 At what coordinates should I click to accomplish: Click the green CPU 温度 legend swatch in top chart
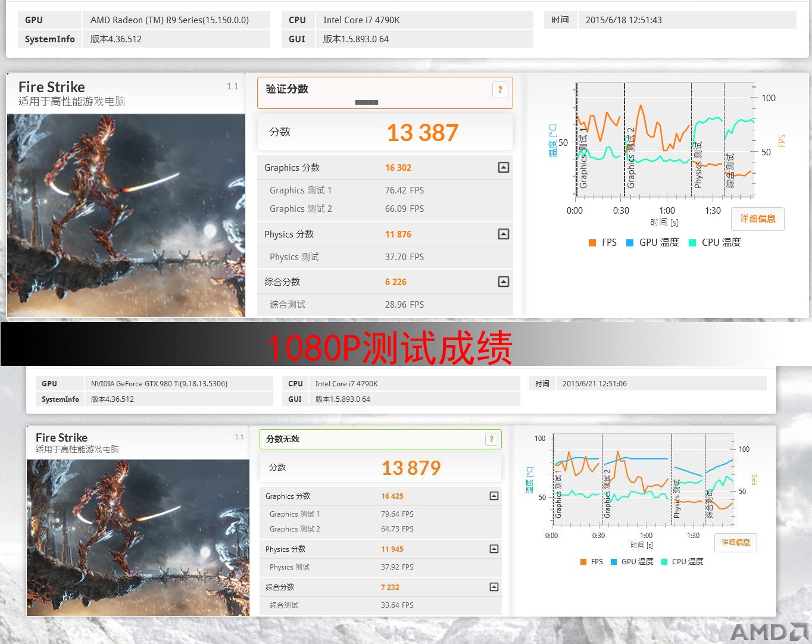(x=692, y=242)
